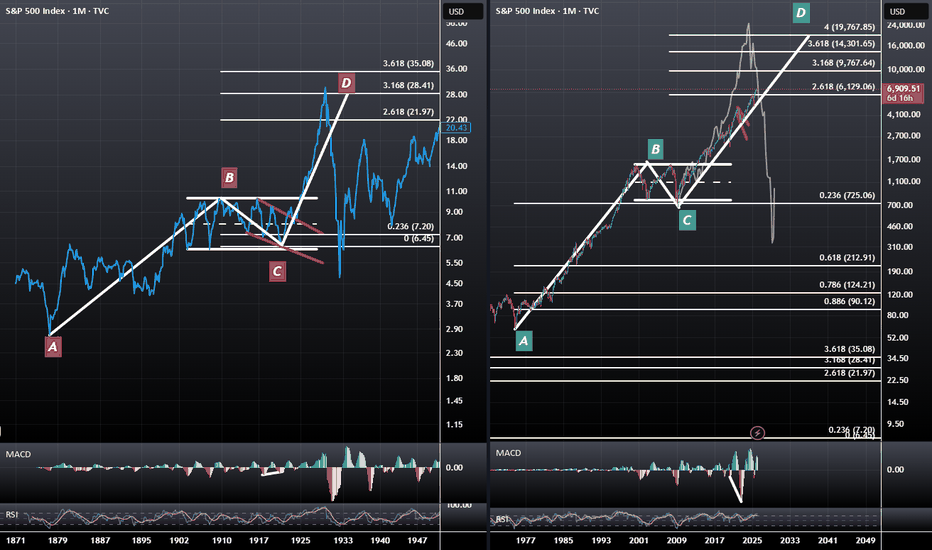Select the red point A label on left chart
This screenshot has width=932, height=550.
(53, 347)
